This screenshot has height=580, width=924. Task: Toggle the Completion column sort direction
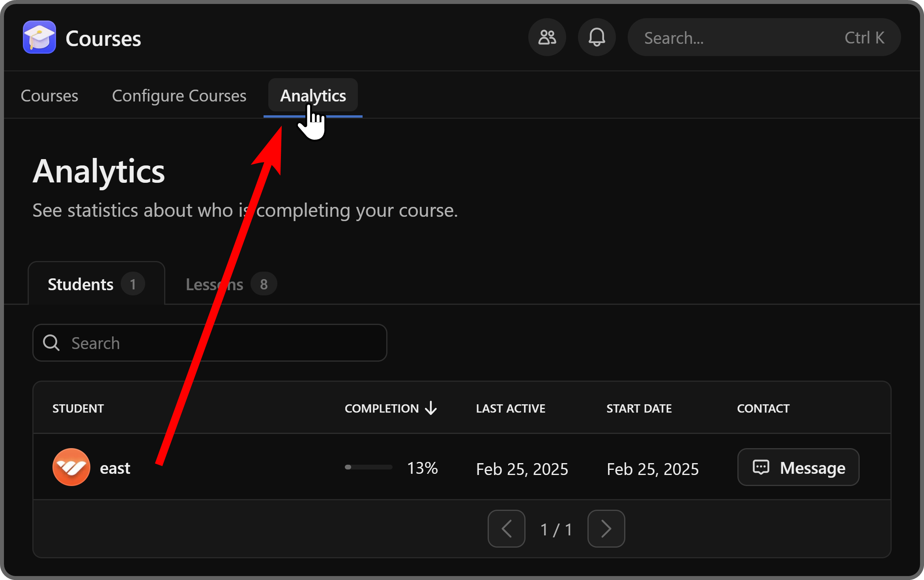click(x=391, y=408)
